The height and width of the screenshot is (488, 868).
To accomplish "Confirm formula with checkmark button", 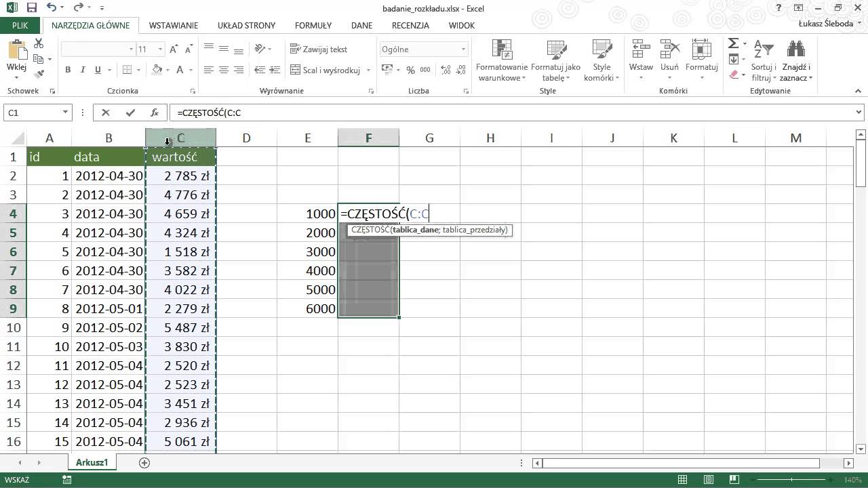I will point(130,113).
